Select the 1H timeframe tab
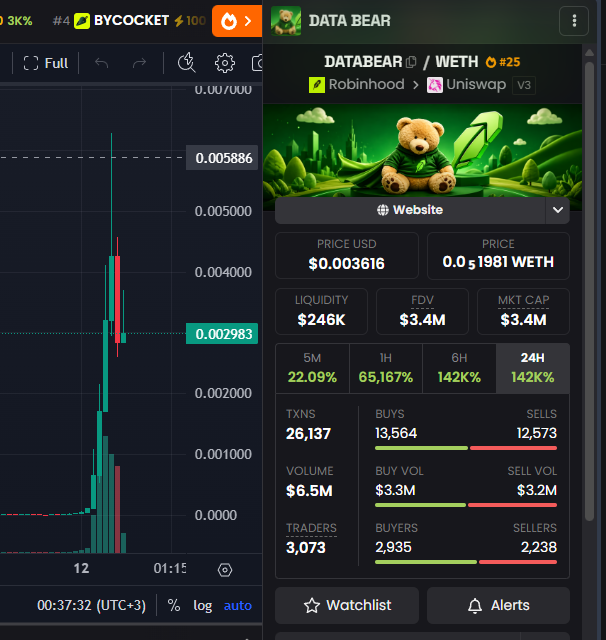This screenshot has width=606, height=640. [x=386, y=369]
